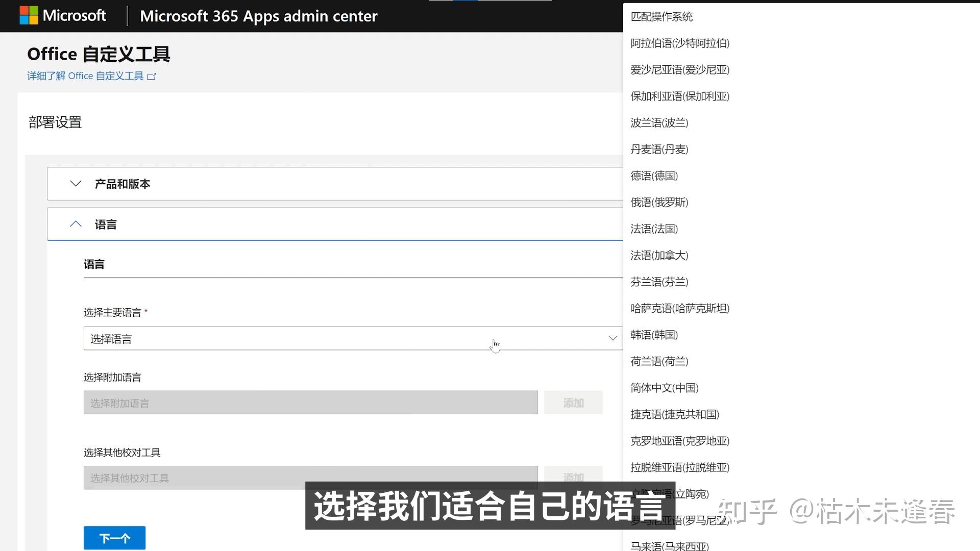Select 简体中文(中国) as language
The width and height of the screenshot is (980, 551).
[x=665, y=388]
